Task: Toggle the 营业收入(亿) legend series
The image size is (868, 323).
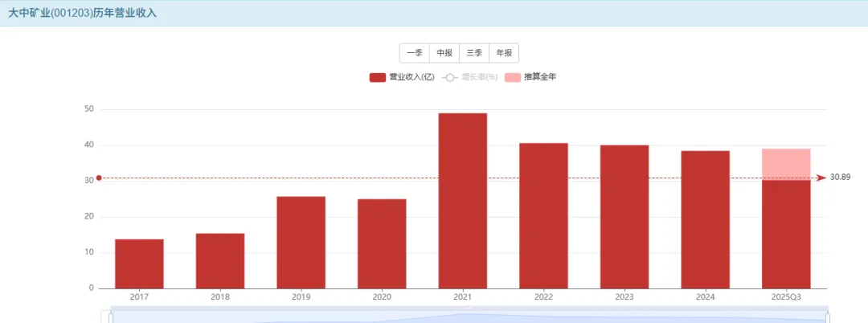Action: coord(402,77)
